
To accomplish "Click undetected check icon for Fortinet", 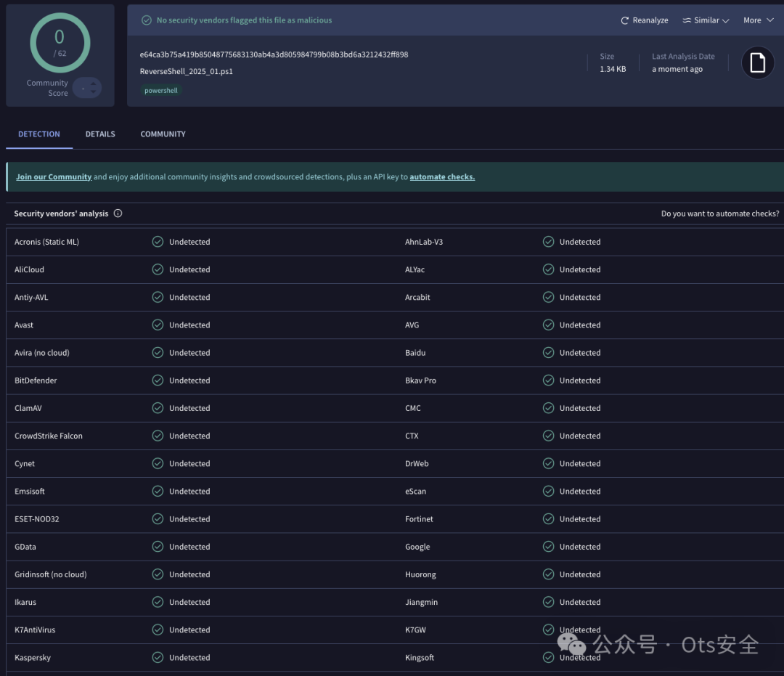I will click(x=549, y=519).
